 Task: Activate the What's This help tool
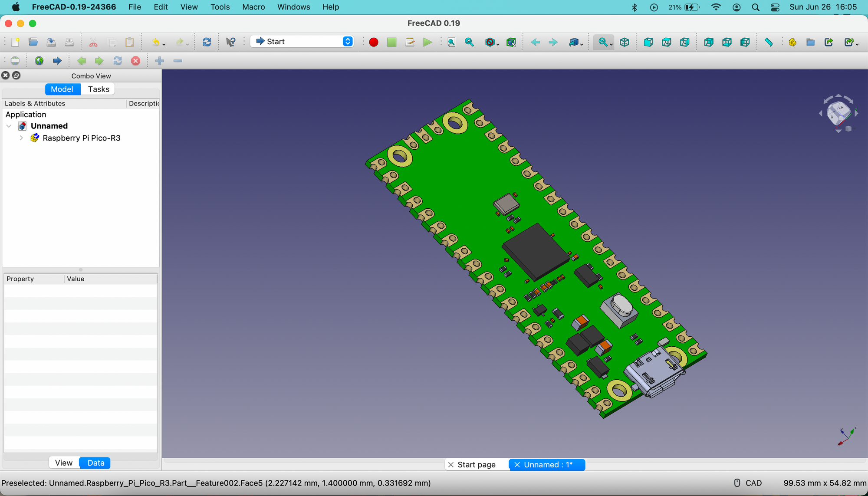[231, 42]
